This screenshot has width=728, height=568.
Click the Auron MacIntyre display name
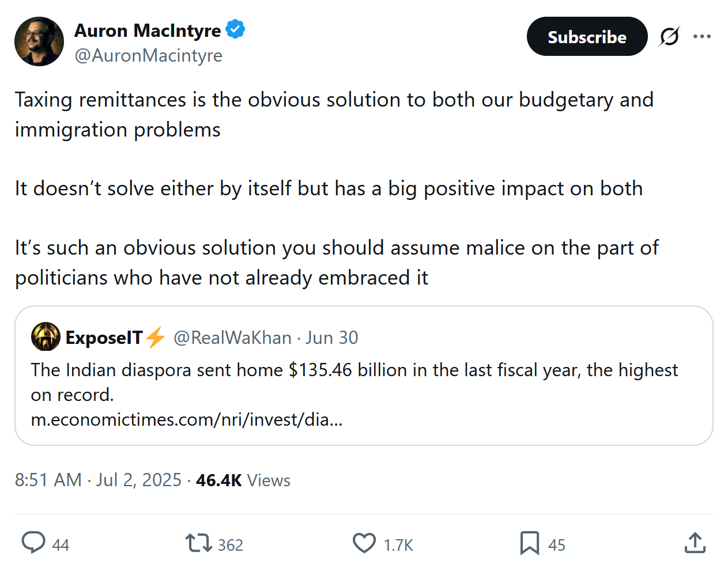148,31
